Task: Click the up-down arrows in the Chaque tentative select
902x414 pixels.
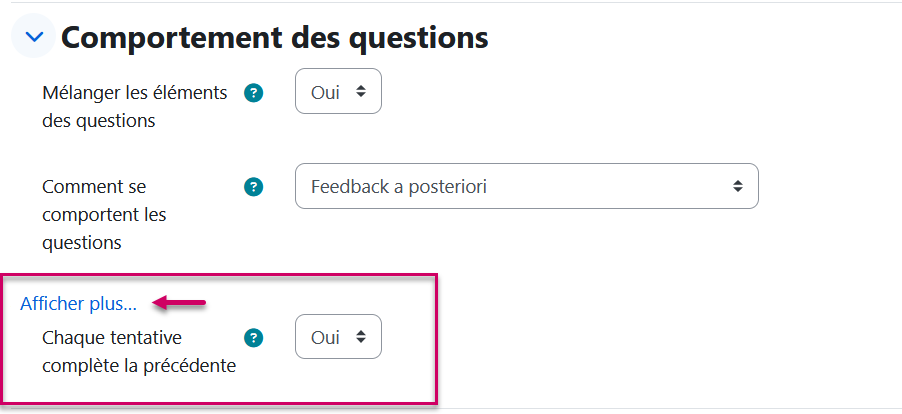Action: click(x=361, y=337)
